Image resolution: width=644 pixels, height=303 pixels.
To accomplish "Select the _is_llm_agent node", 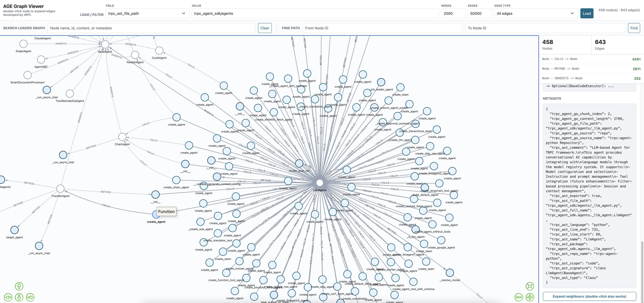I will (416, 229).
